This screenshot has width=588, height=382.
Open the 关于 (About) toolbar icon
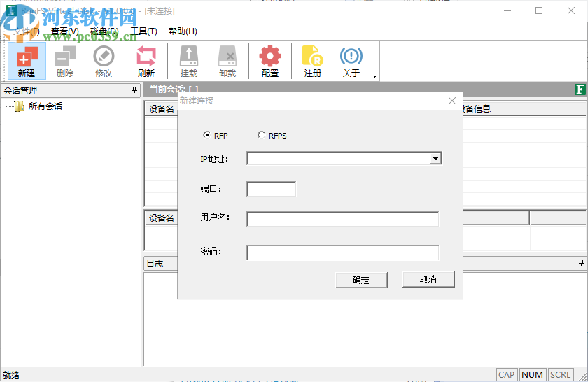pyautogui.click(x=351, y=61)
